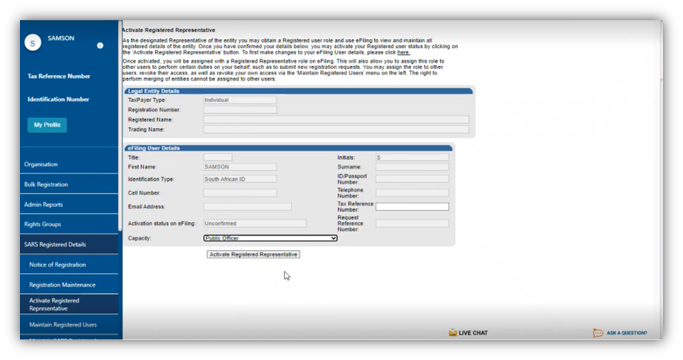Click the Ask a Question speech bubble icon
The height and width of the screenshot is (360, 683).
point(598,333)
